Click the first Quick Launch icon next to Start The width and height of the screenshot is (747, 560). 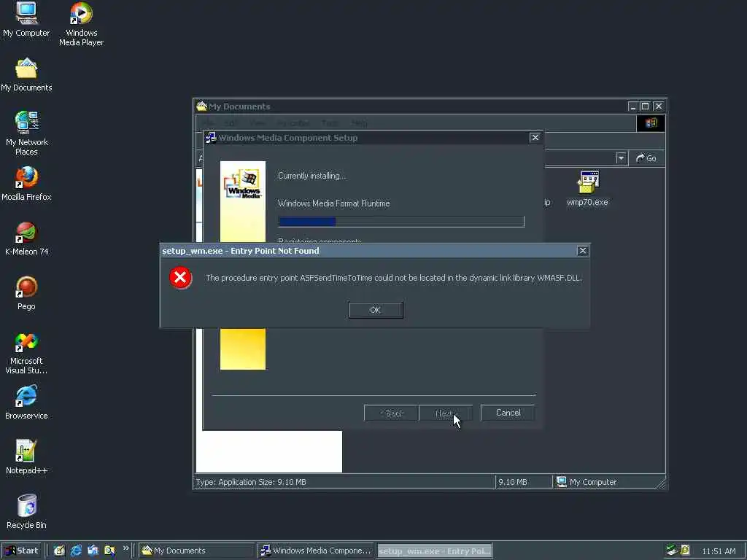click(59, 551)
